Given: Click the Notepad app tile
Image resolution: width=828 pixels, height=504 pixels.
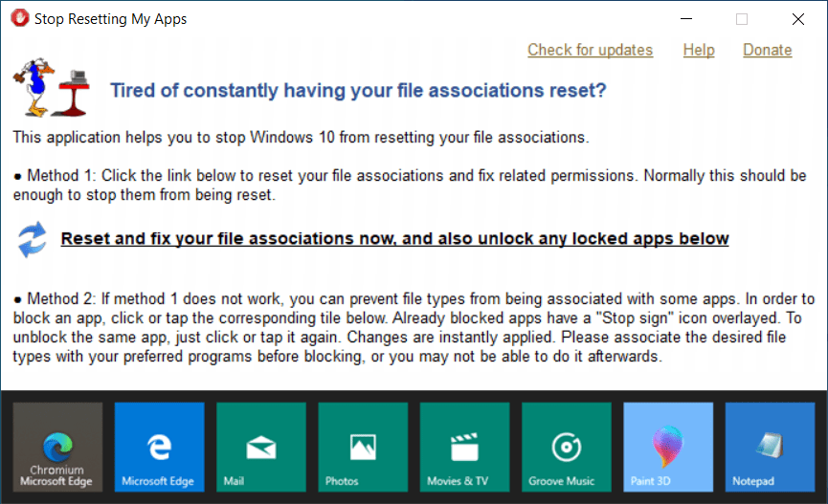Looking at the screenshot, I should 770,447.
